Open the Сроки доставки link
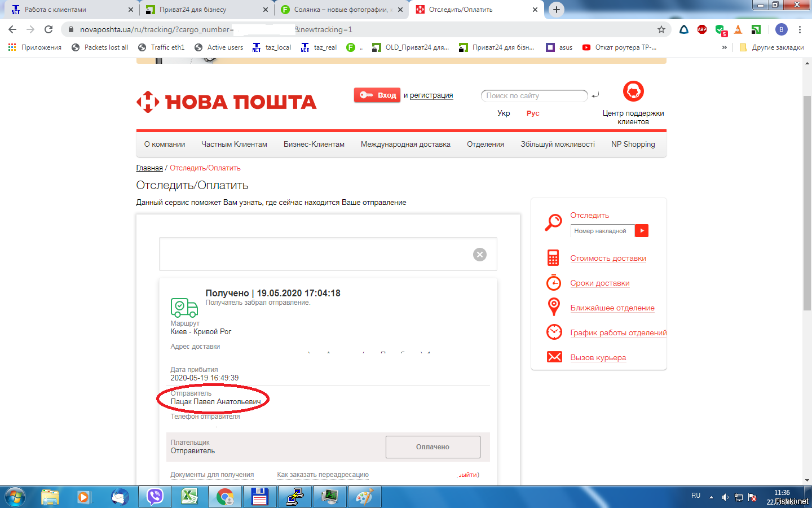Viewport: 812px width, 508px height. pos(599,283)
